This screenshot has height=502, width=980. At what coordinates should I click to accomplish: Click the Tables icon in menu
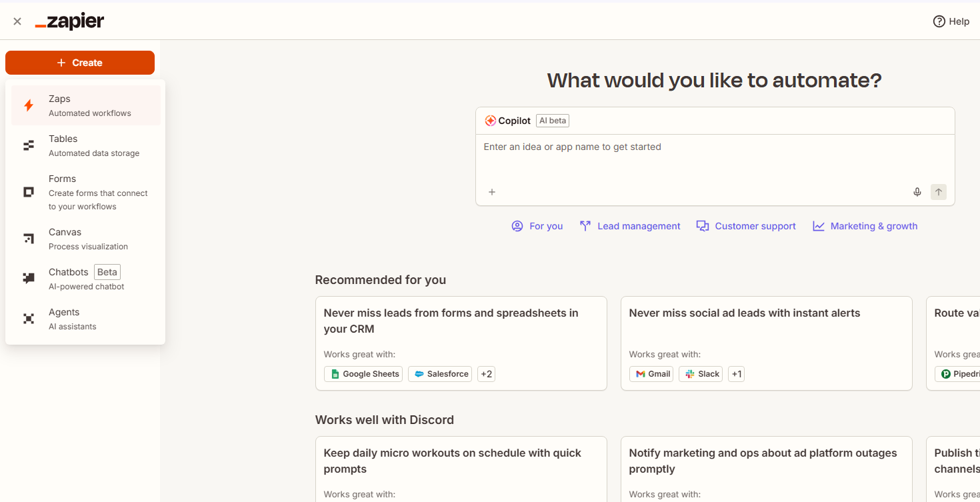click(x=29, y=145)
